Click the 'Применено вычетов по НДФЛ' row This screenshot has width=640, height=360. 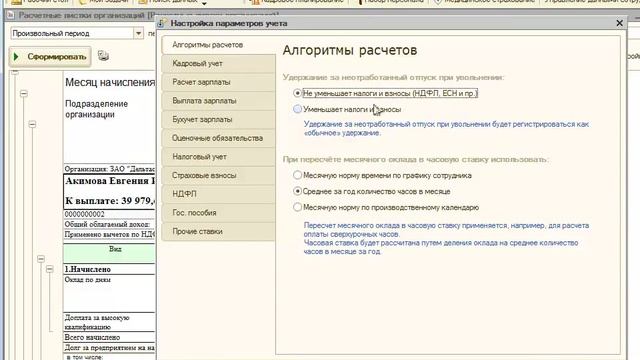pyautogui.click(x=109, y=235)
